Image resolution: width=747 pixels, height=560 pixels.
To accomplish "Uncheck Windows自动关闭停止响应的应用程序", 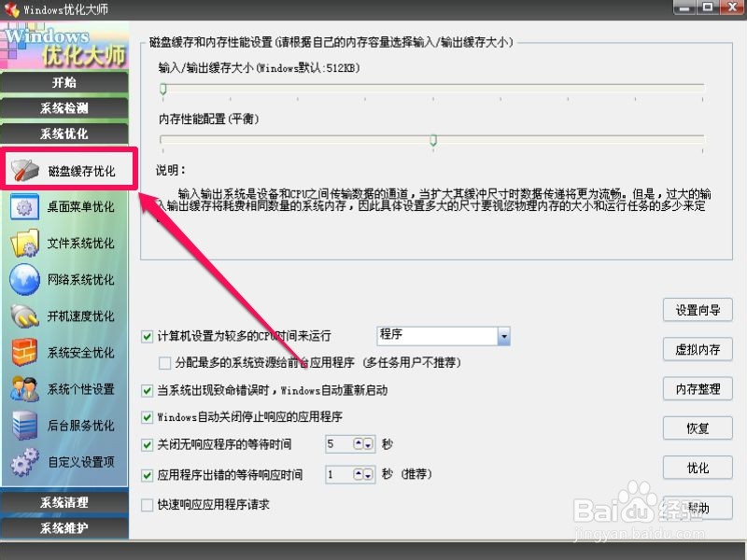I will tap(148, 417).
